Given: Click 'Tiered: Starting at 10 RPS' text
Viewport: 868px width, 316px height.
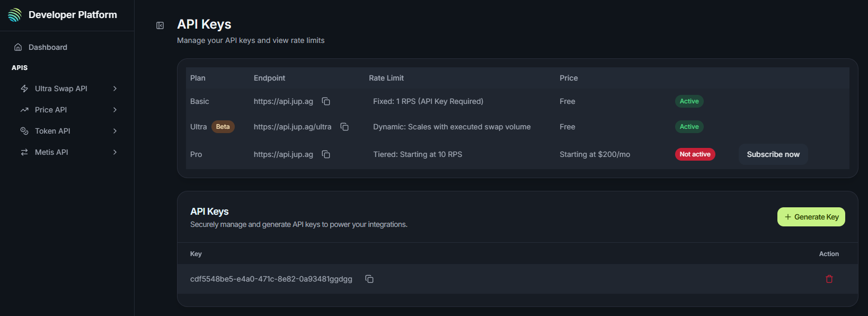Looking at the screenshot, I should [418, 154].
